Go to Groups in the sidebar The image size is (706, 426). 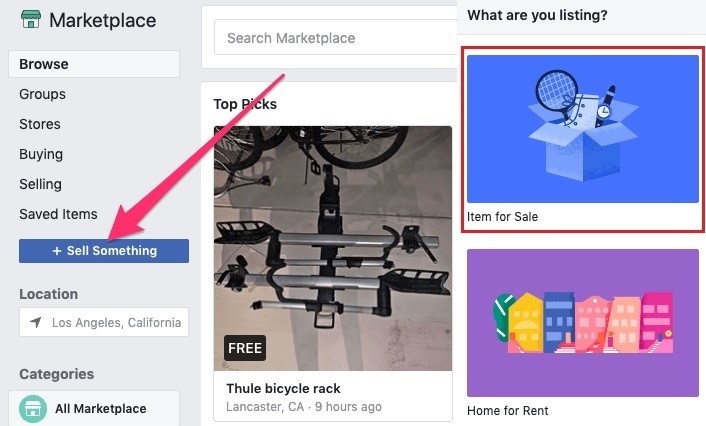click(x=42, y=94)
